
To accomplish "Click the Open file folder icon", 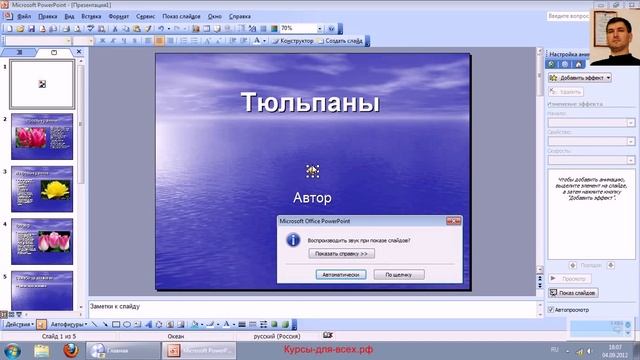I will (20, 29).
